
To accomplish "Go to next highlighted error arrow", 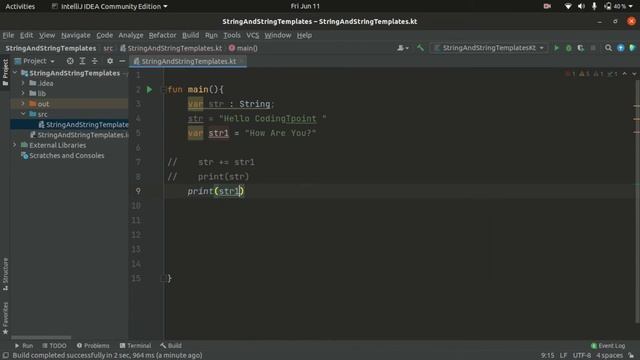I will tap(634, 74).
